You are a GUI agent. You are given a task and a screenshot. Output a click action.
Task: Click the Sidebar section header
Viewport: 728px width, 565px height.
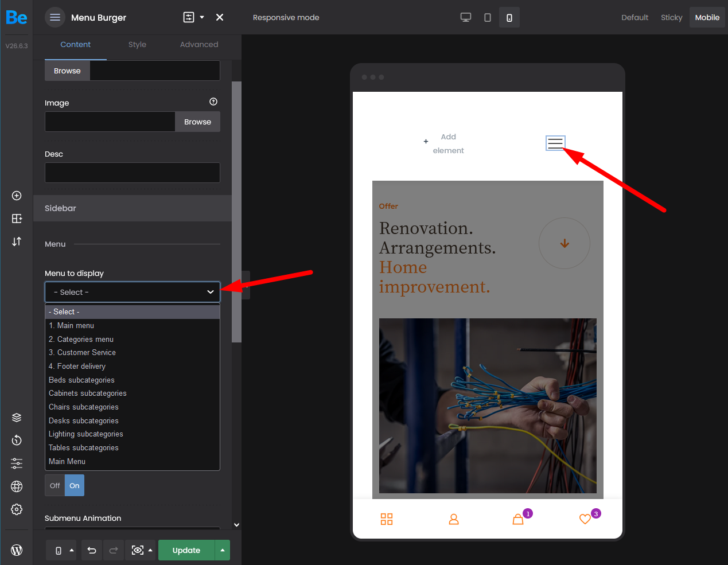133,208
